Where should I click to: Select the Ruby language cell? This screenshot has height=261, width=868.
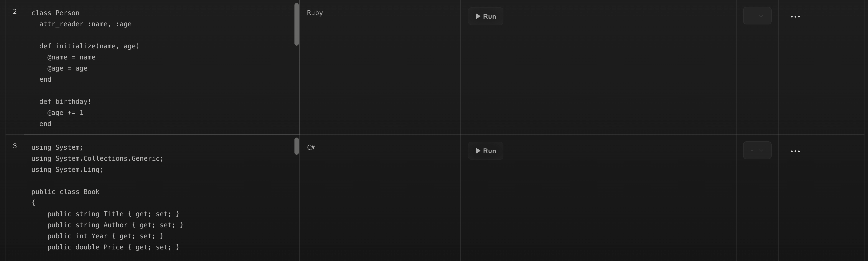315,13
